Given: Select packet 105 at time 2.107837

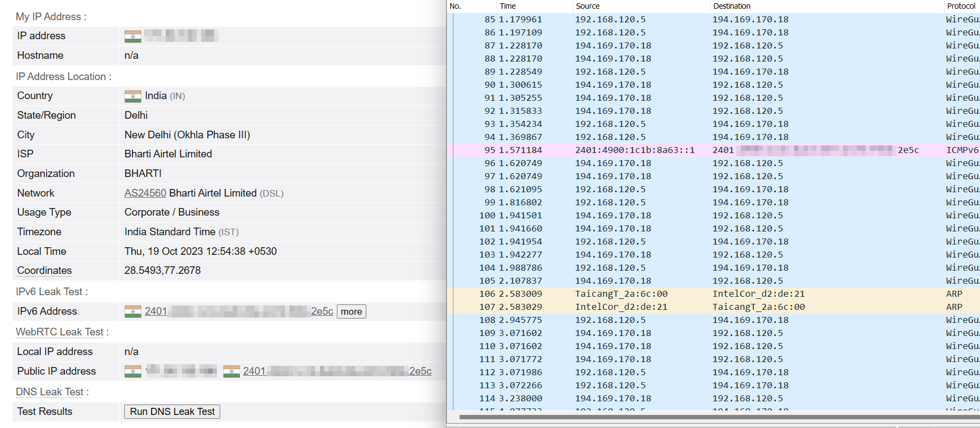Looking at the screenshot, I should click(x=713, y=280).
